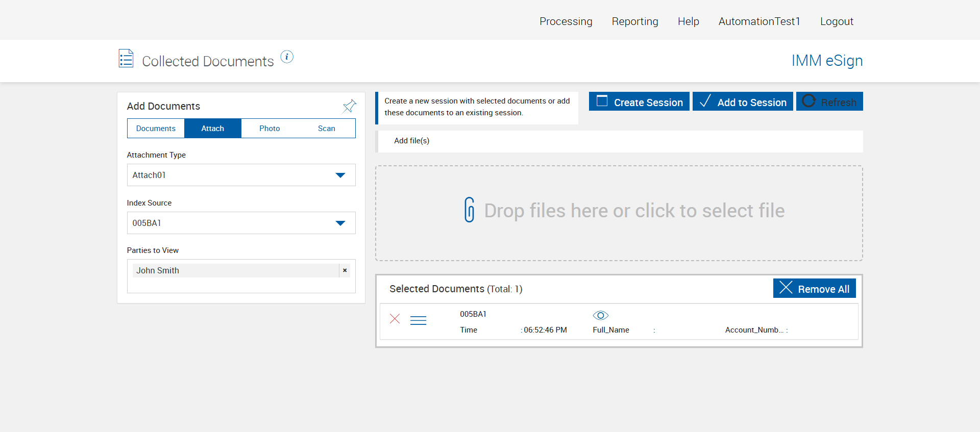Open the Processing menu
This screenshot has width=980, height=432.
click(x=566, y=21)
